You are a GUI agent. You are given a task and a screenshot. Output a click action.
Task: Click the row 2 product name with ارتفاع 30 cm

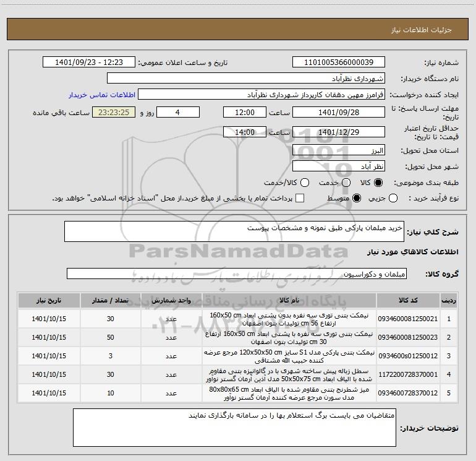pyautogui.click(x=289, y=338)
